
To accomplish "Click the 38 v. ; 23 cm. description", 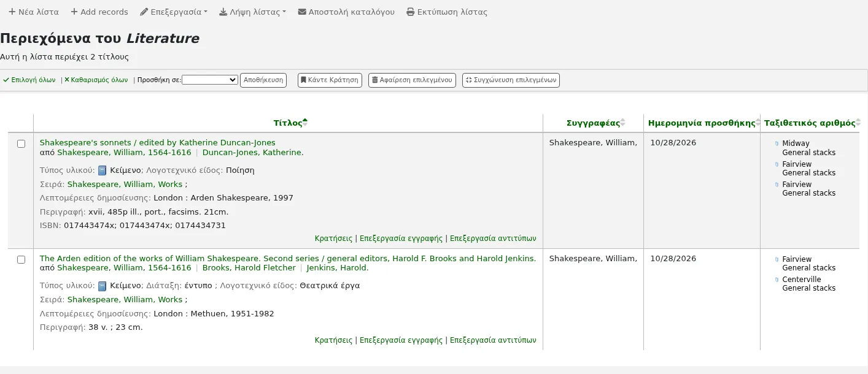I will coord(115,327).
